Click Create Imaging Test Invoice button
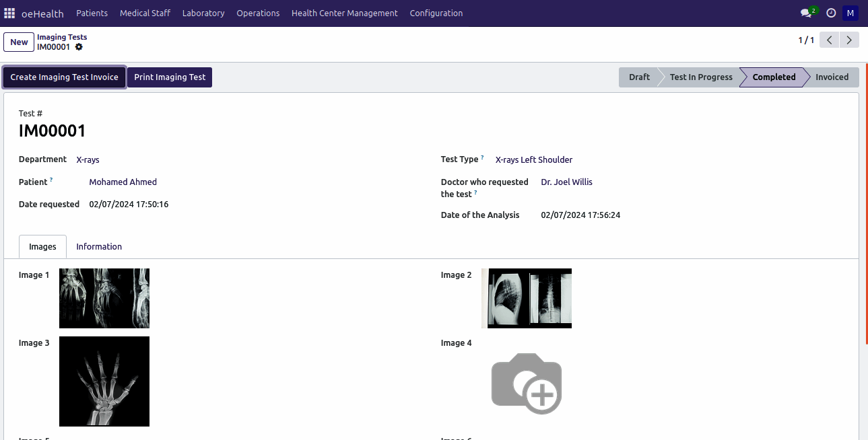The width and height of the screenshot is (868, 440). (64, 77)
